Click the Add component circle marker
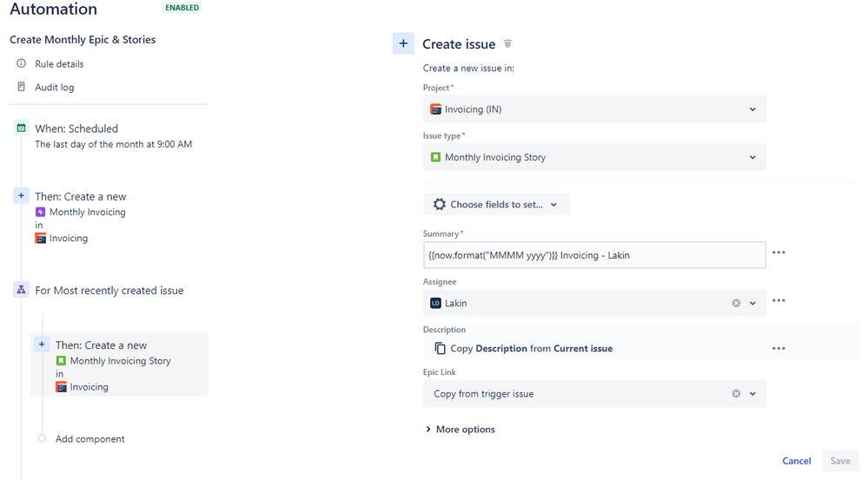868x480 pixels. pyautogui.click(x=42, y=438)
